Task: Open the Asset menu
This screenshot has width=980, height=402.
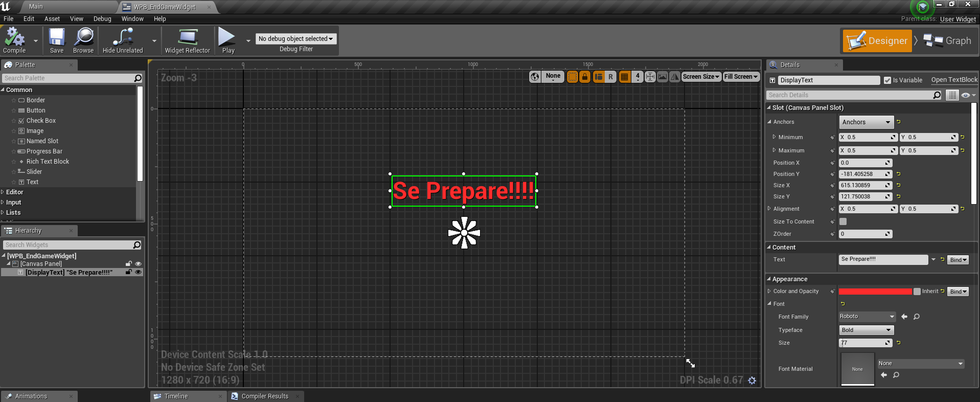Action: click(52, 18)
